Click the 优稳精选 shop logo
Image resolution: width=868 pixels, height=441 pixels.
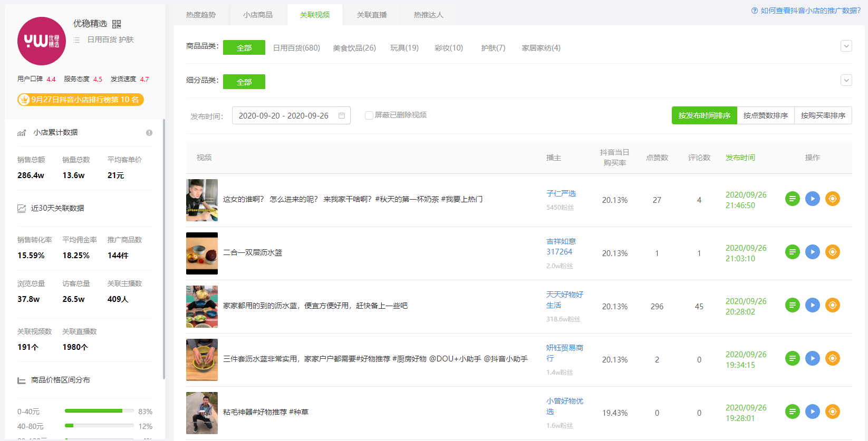42,41
